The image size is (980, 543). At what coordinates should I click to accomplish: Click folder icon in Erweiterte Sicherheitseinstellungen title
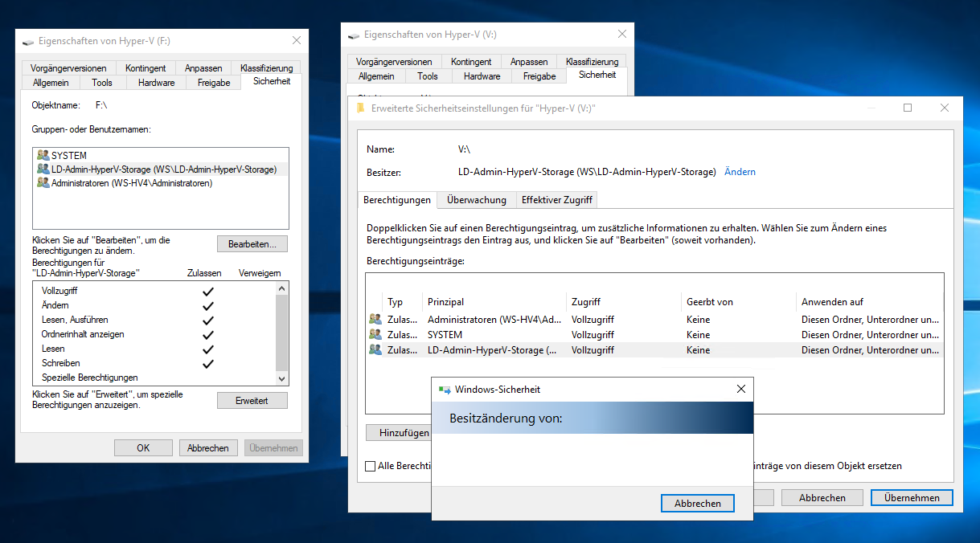coord(361,108)
